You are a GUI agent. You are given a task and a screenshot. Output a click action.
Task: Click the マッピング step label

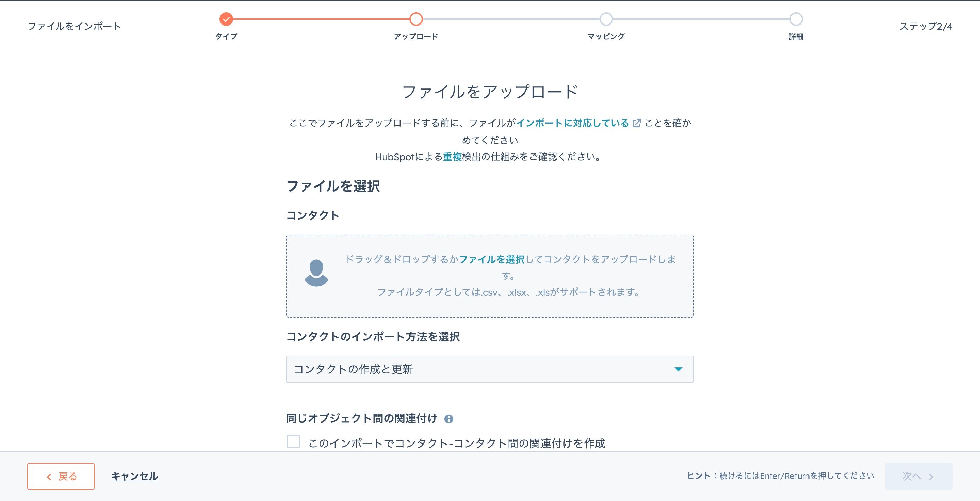606,36
